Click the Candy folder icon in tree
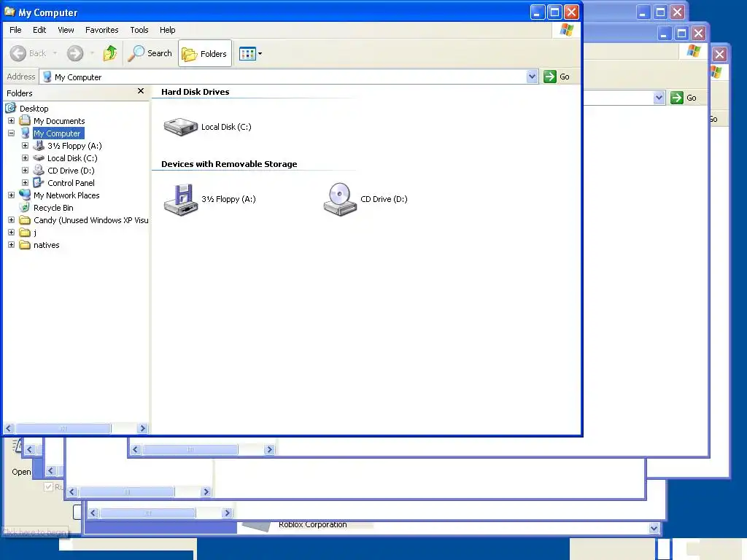Screen dimensions: 747x560 click(x=25, y=220)
